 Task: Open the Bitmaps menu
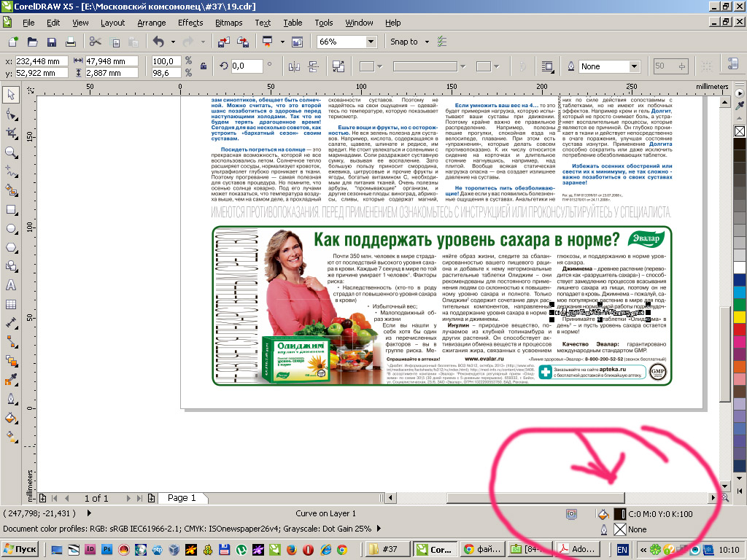228,23
